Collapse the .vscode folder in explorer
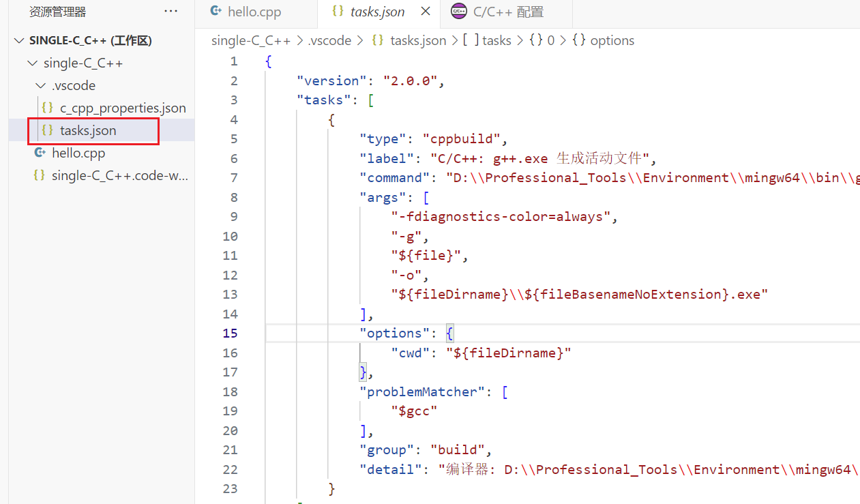The height and width of the screenshot is (504, 860). pyautogui.click(x=40, y=86)
